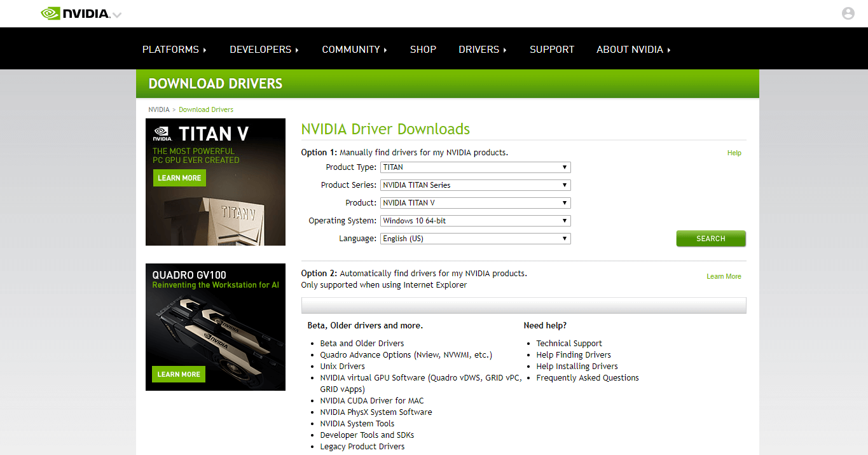This screenshot has height=455, width=868.
Task: Open NVIDIA virtual GPU Software link
Action: click(x=420, y=383)
